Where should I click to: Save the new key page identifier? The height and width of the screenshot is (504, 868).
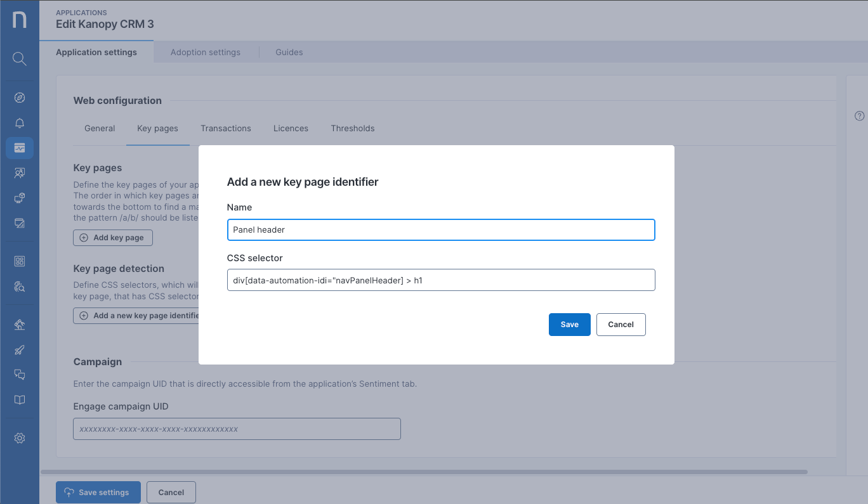pyautogui.click(x=569, y=325)
